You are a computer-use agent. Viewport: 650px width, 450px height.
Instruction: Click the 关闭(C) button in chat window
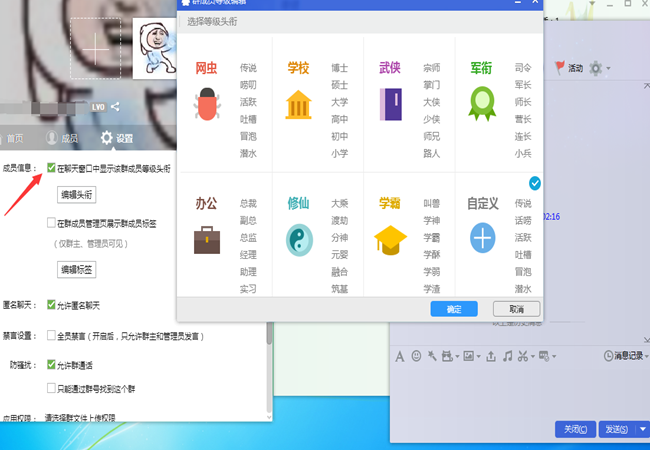[x=575, y=429]
